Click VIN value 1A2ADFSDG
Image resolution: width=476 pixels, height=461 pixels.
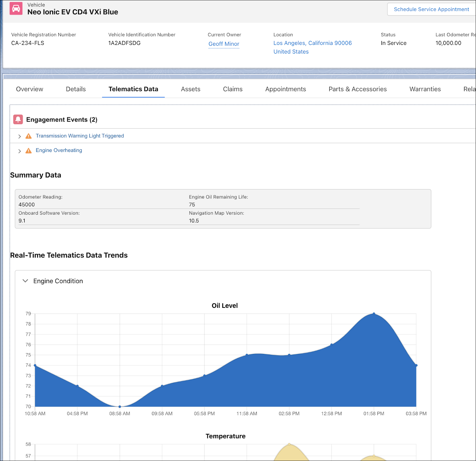124,43
